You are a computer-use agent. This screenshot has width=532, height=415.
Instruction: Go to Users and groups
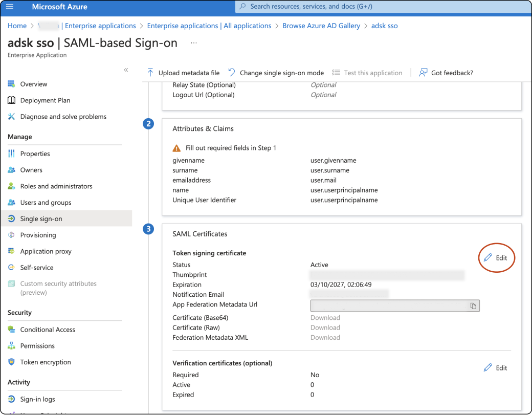point(46,203)
